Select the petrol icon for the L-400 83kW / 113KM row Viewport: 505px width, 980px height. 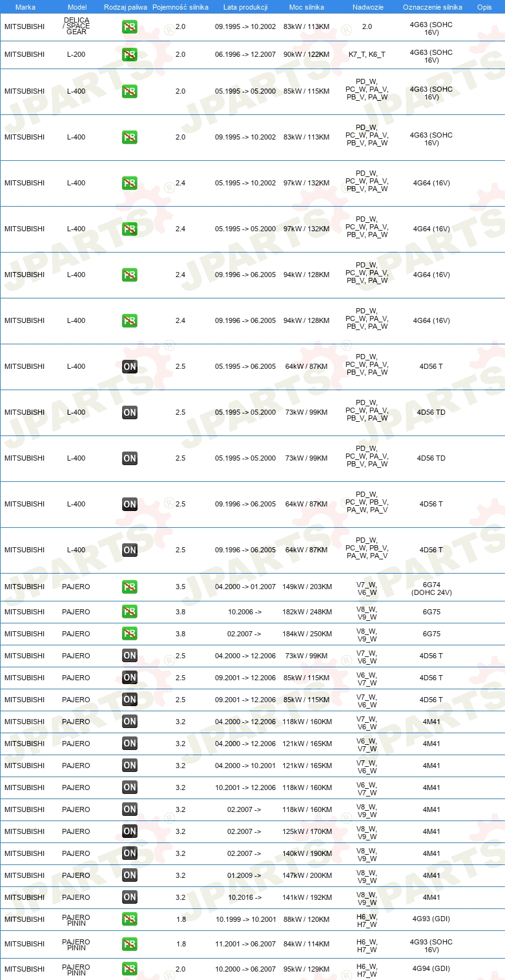coord(129,137)
